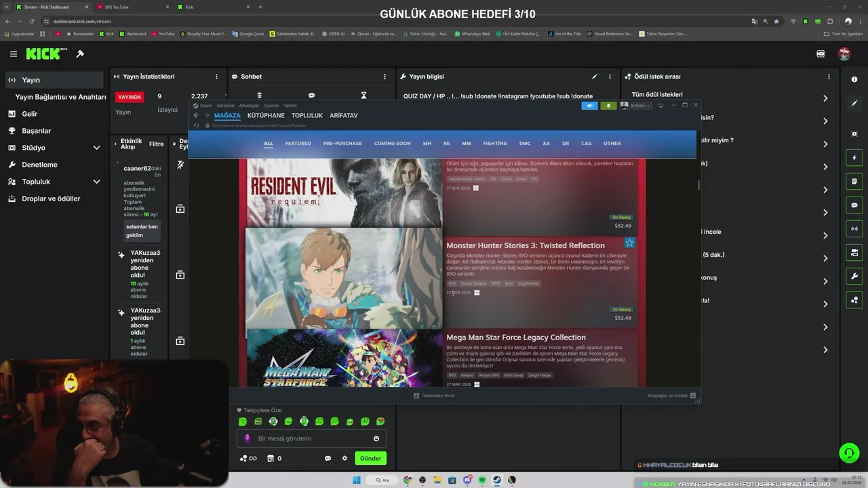Select FEATURED filter on Capcom sale page
This screenshot has height=488, width=868.
[298, 143]
